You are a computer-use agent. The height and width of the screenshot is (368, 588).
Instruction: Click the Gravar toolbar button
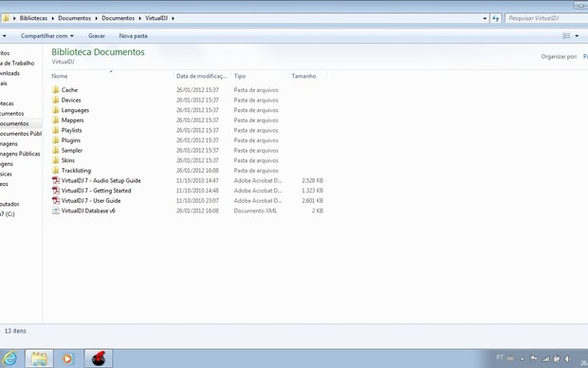coord(96,36)
